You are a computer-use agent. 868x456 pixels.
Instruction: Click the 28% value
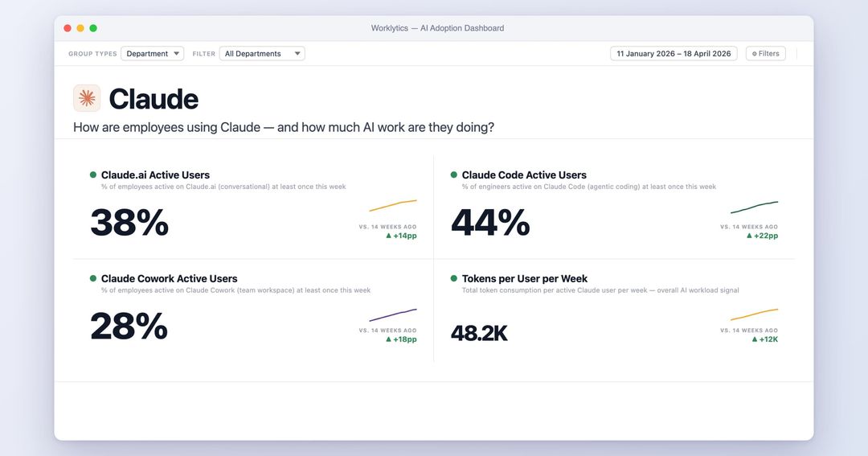tap(129, 327)
